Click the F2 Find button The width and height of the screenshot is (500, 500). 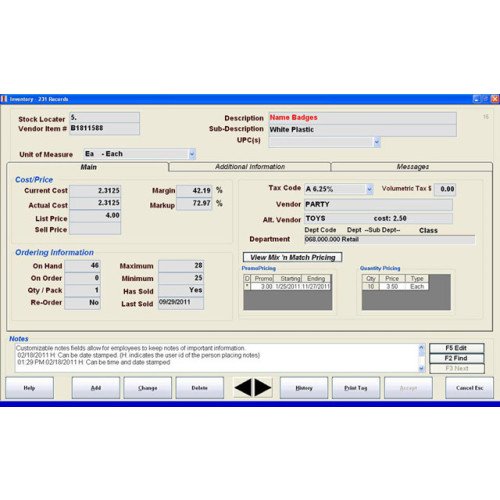[456, 358]
